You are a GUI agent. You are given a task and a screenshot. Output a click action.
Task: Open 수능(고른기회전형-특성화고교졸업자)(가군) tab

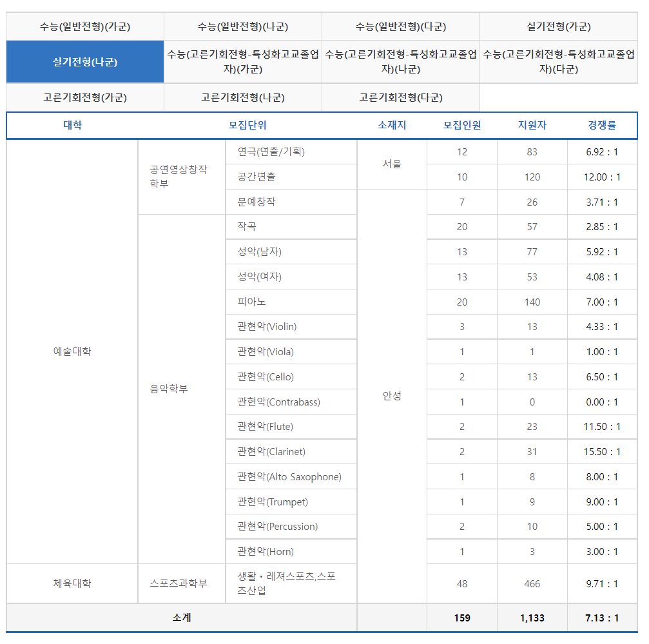click(242, 61)
